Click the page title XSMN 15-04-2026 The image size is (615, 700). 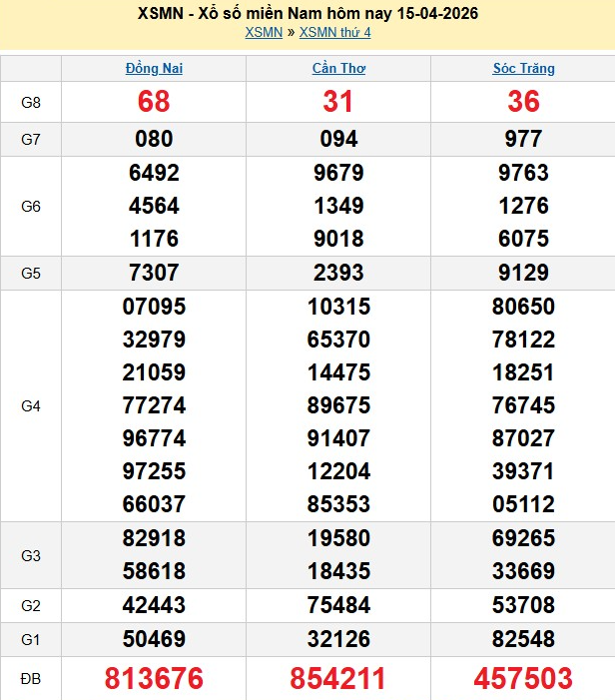coord(307,14)
